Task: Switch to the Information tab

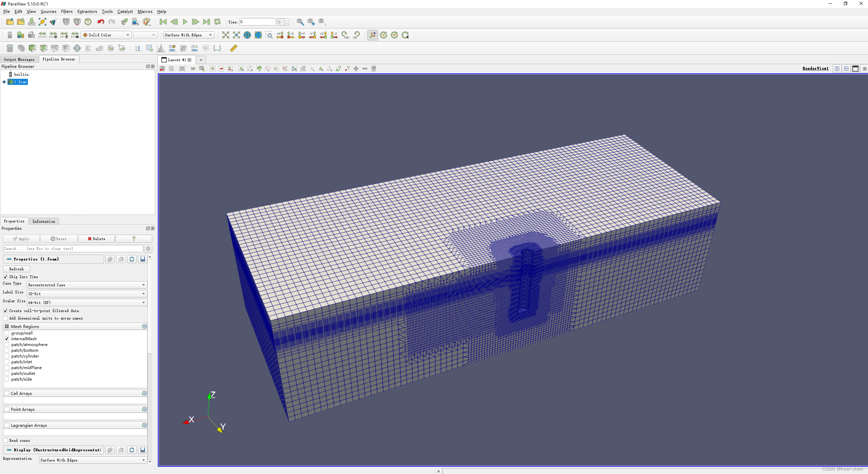Action: [43, 221]
